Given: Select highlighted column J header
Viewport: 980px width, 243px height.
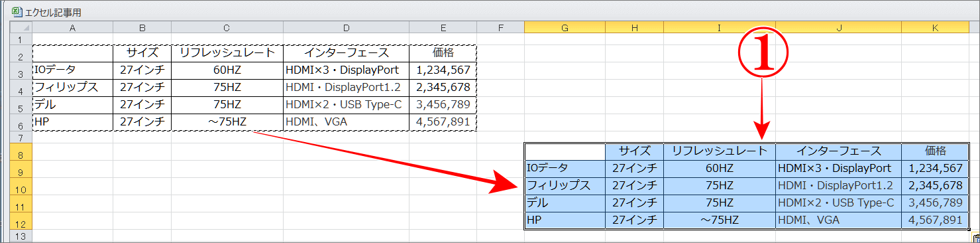Looking at the screenshot, I should pos(838,27).
